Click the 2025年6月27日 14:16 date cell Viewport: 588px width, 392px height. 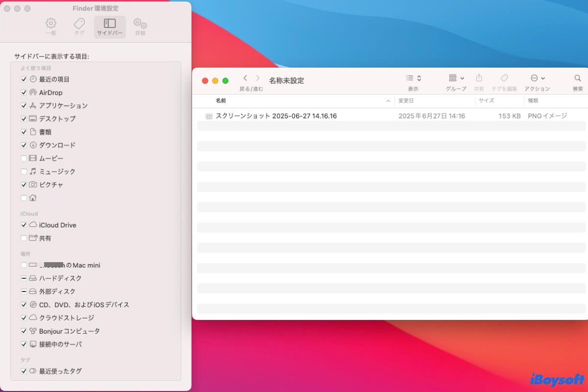click(x=432, y=116)
